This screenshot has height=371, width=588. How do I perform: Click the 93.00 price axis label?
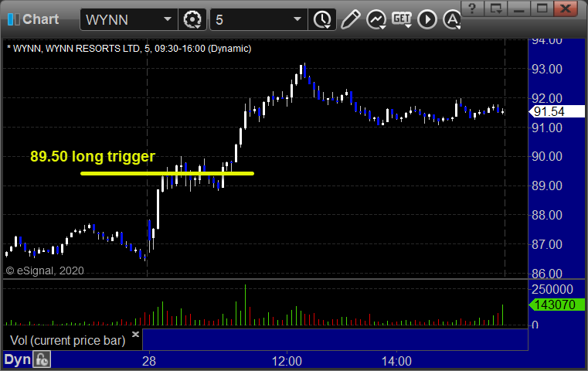click(547, 69)
